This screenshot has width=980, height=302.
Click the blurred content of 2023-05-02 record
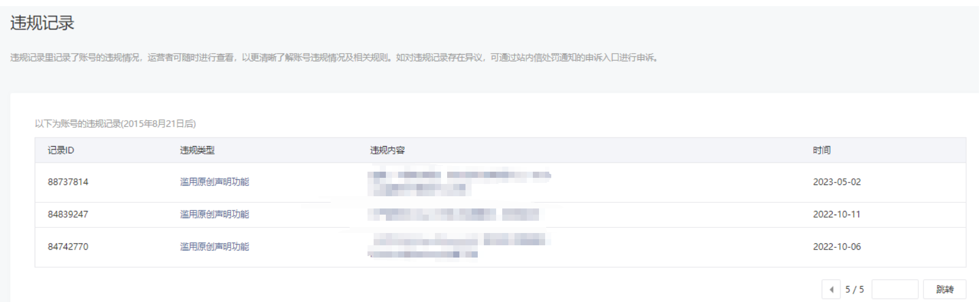pyautogui.click(x=459, y=183)
